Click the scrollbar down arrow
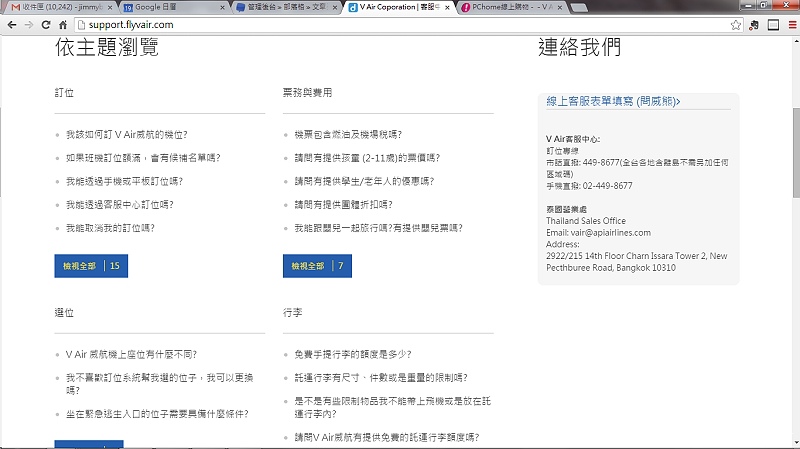The height and width of the screenshot is (449, 800). click(x=796, y=443)
